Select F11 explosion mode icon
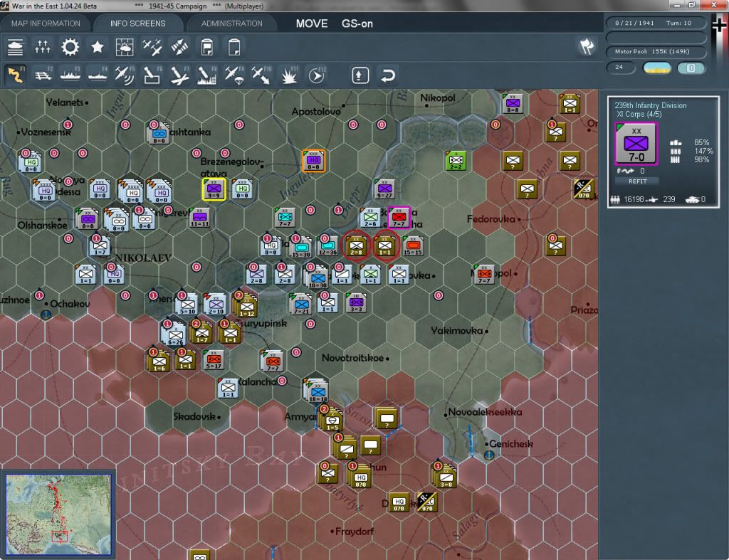Image resolution: width=729 pixels, height=560 pixels. tap(289, 75)
